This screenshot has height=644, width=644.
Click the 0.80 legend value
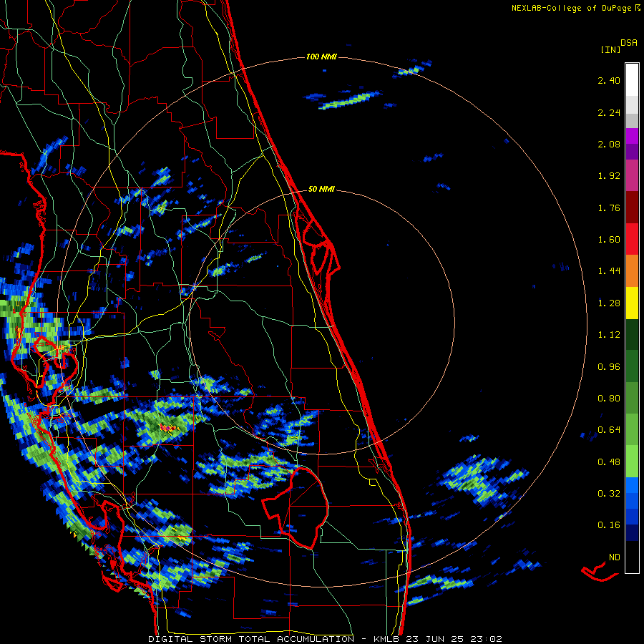(x=609, y=399)
